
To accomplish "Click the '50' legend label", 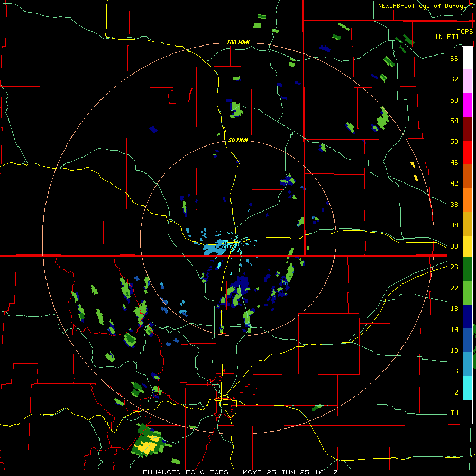I will click(454, 141).
